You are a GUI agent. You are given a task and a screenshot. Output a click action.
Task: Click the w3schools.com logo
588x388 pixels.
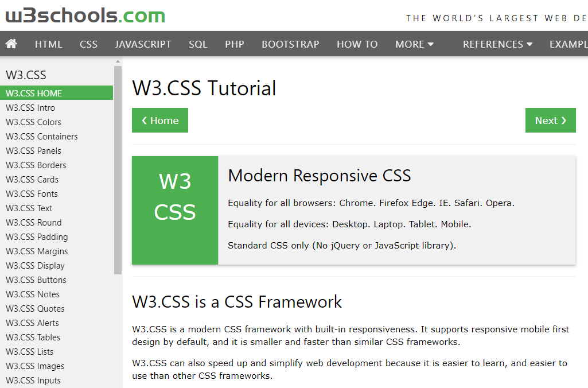[85, 15]
